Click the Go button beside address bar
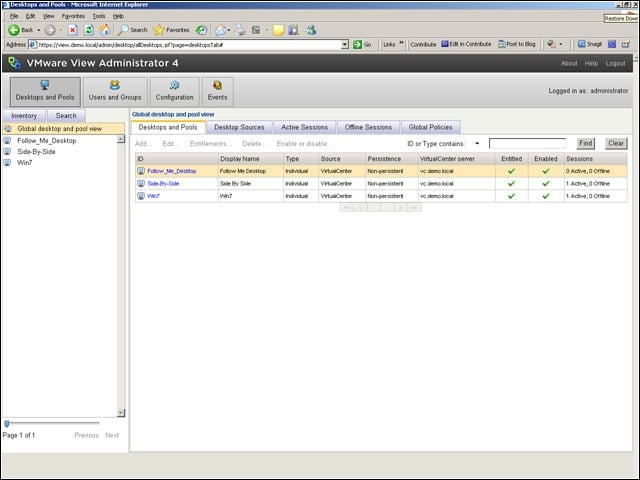 [362, 44]
